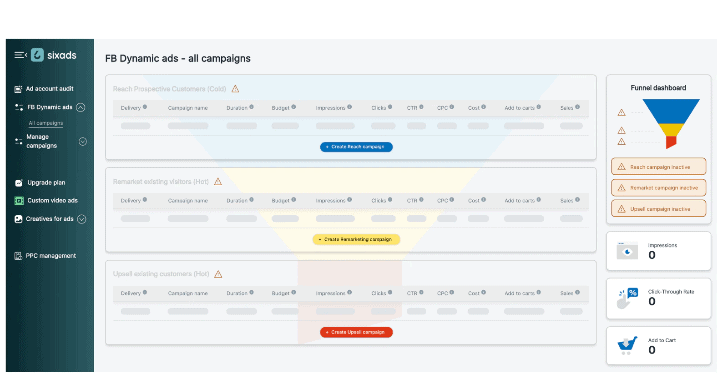Click the funnel graphic in Funnel dashboard
Image resolution: width=723 pixels, height=390 pixels.
[x=671, y=124]
